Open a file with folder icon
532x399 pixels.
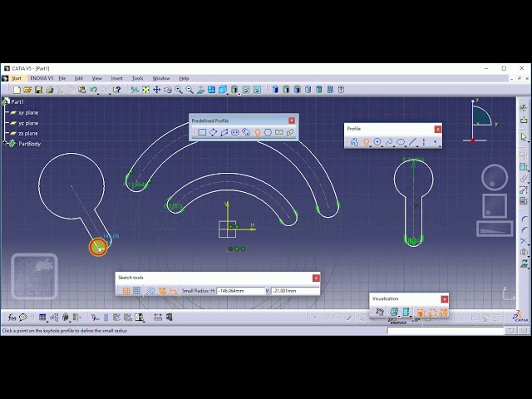[x=27, y=90]
